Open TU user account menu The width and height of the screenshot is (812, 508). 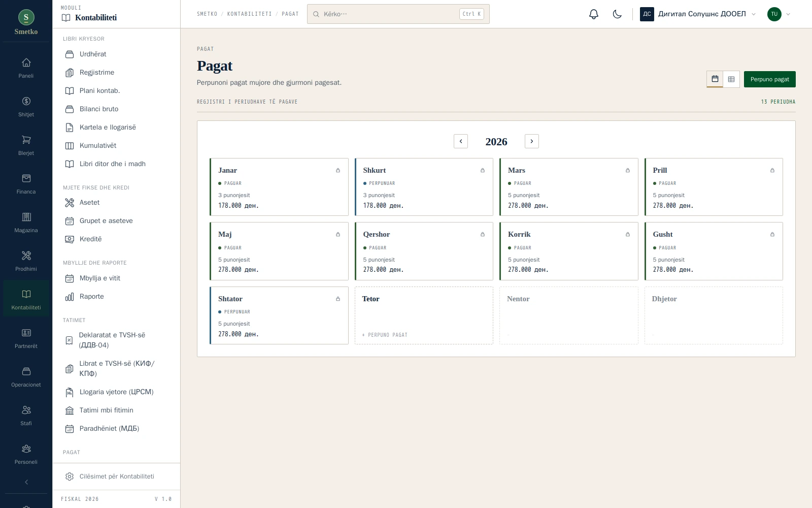click(x=779, y=14)
